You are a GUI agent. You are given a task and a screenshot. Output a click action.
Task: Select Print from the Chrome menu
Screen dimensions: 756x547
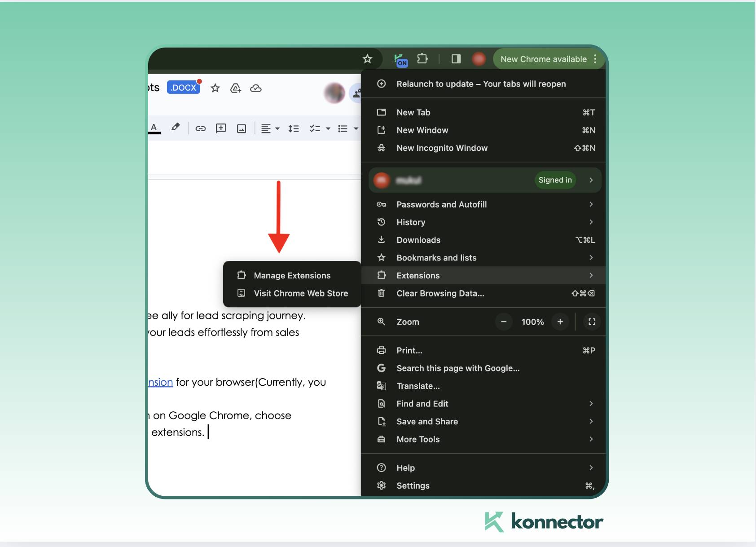(483, 350)
